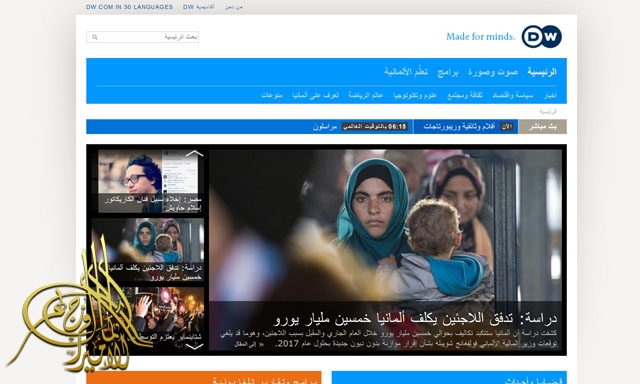This screenshot has width=640, height=384.
Task: Click the down arrow of the story carousel
Action: [x=195, y=346]
